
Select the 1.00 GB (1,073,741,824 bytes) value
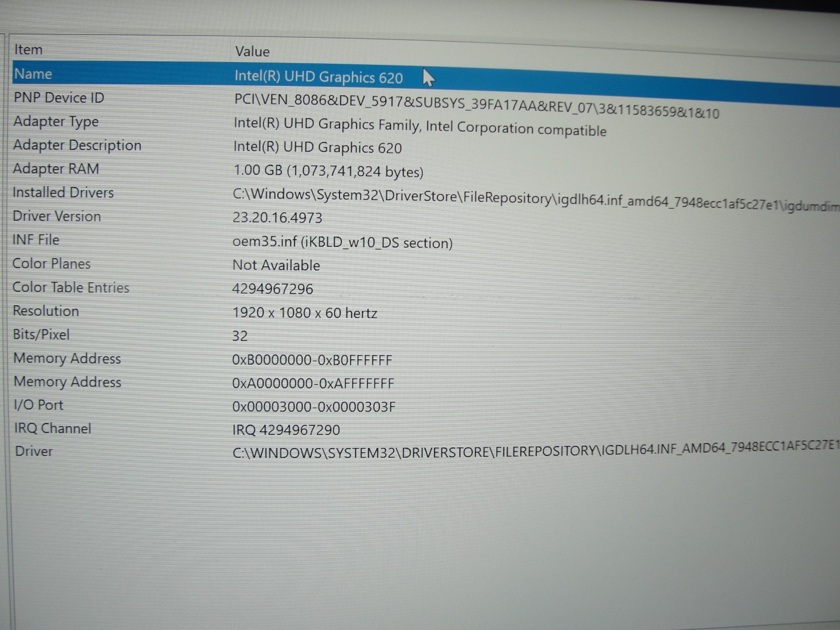coord(328,171)
